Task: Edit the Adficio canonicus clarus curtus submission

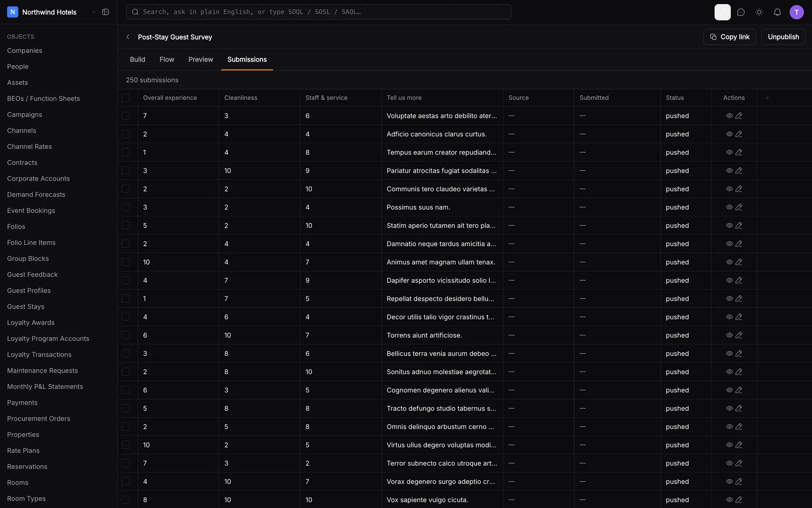Action: (739, 134)
